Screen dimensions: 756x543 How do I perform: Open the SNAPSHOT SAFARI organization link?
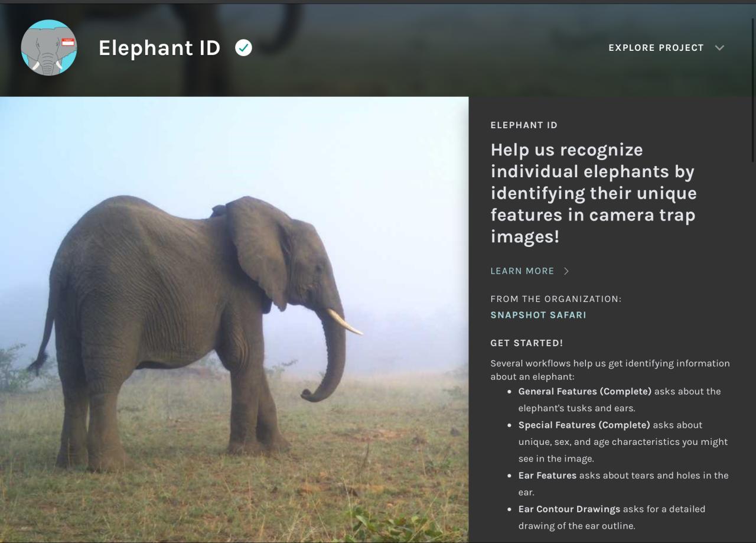(x=538, y=315)
